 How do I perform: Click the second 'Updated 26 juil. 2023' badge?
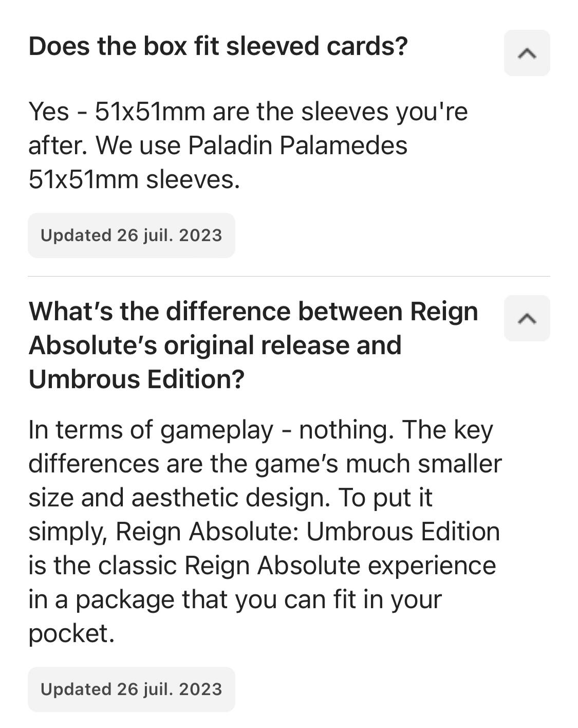132,689
